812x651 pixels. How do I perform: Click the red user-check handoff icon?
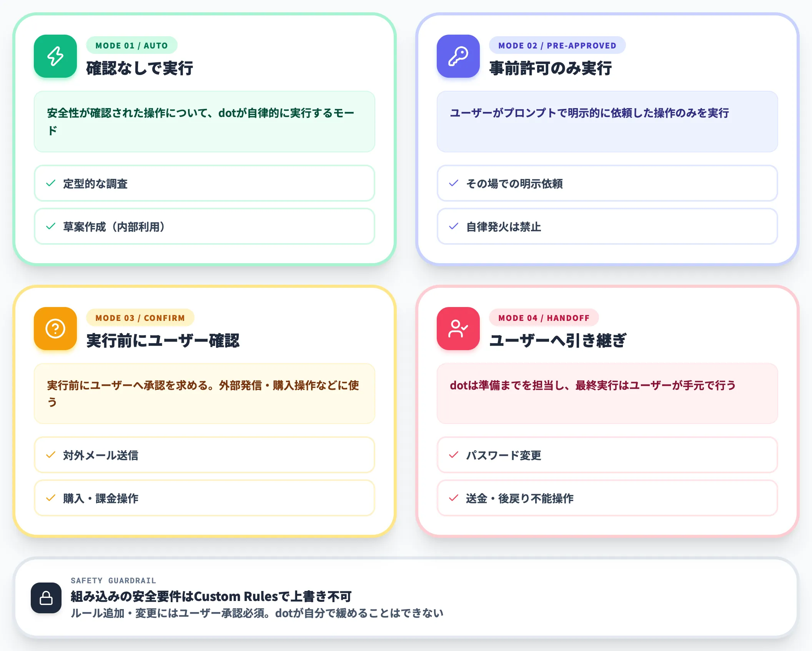(x=458, y=329)
